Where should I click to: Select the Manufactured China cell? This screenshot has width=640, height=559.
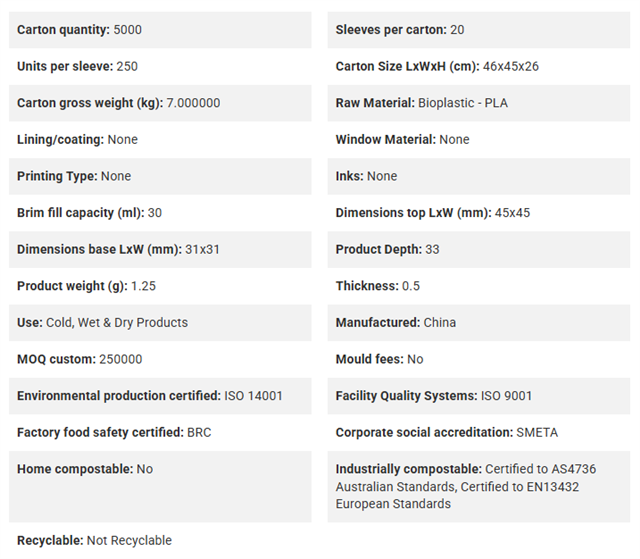(x=479, y=323)
